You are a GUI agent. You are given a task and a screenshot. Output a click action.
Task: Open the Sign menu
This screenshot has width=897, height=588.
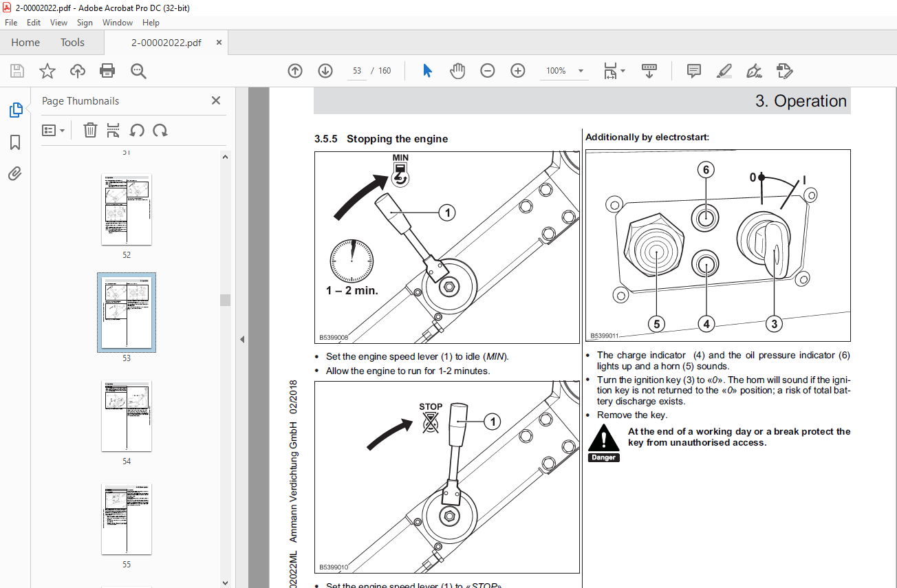pyautogui.click(x=85, y=23)
